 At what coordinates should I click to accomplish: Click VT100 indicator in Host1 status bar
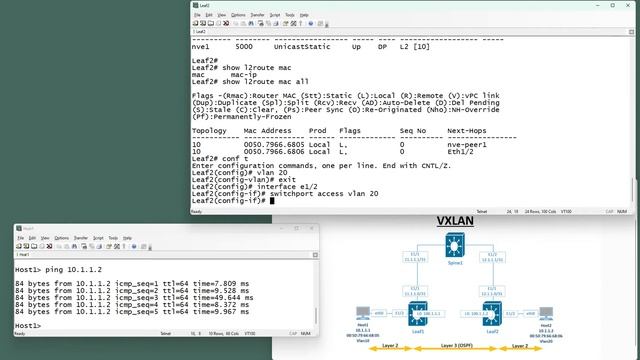point(250,333)
